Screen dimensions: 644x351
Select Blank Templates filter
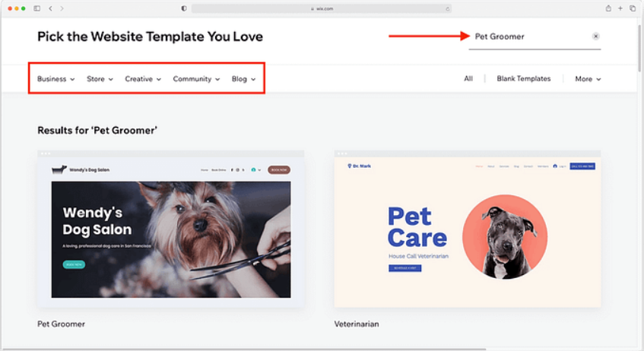coord(524,78)
